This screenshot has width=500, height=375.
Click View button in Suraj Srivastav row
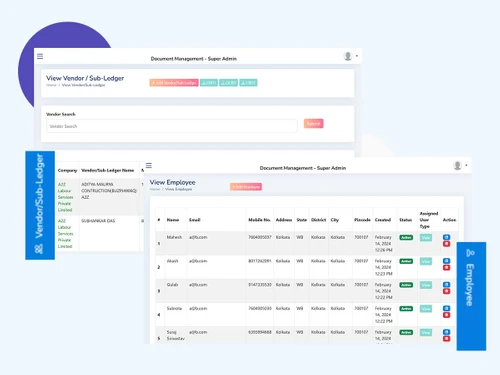click(426, 332)
